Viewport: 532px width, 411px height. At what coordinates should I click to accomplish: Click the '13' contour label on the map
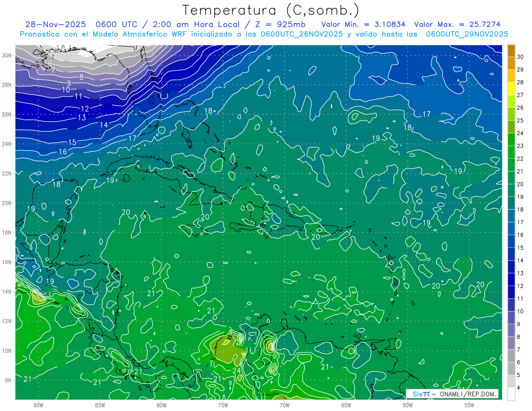[82, 118]
